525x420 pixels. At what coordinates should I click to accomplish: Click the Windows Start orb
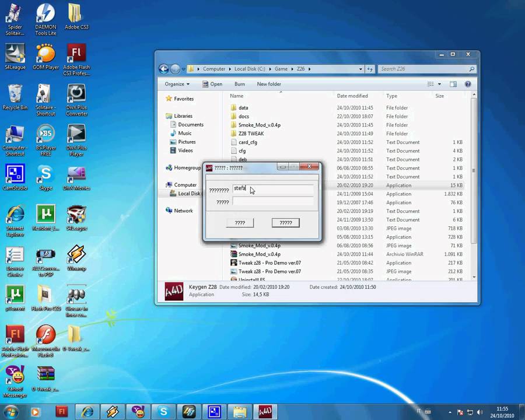10,412
